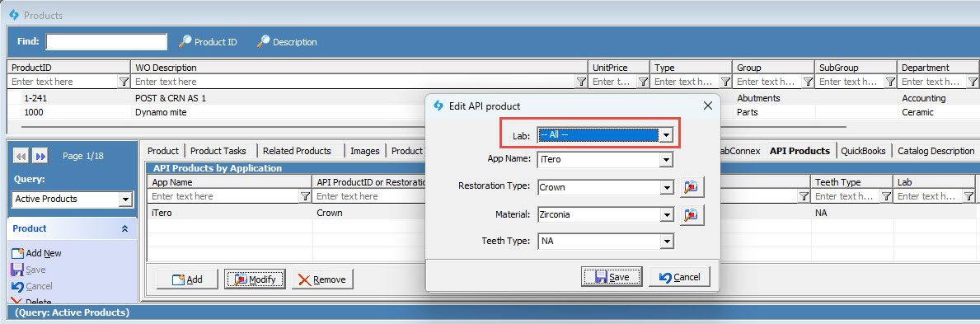Switch to the Product tab
The width and height of the screenshot is (980, 324).
(163, 151)
